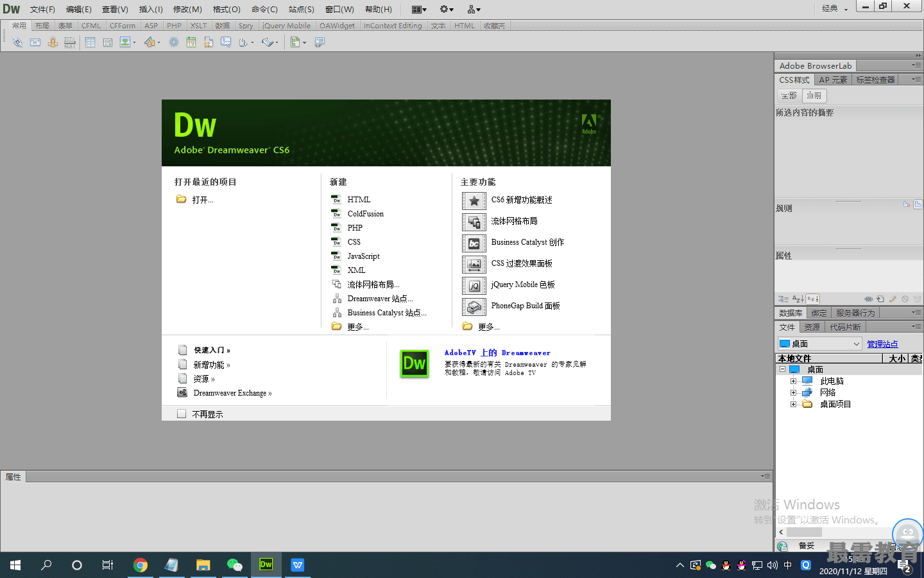This screenshot has height=578, width=924.
Task: Expand the 桌面项目 tree node
Action: 793,404
